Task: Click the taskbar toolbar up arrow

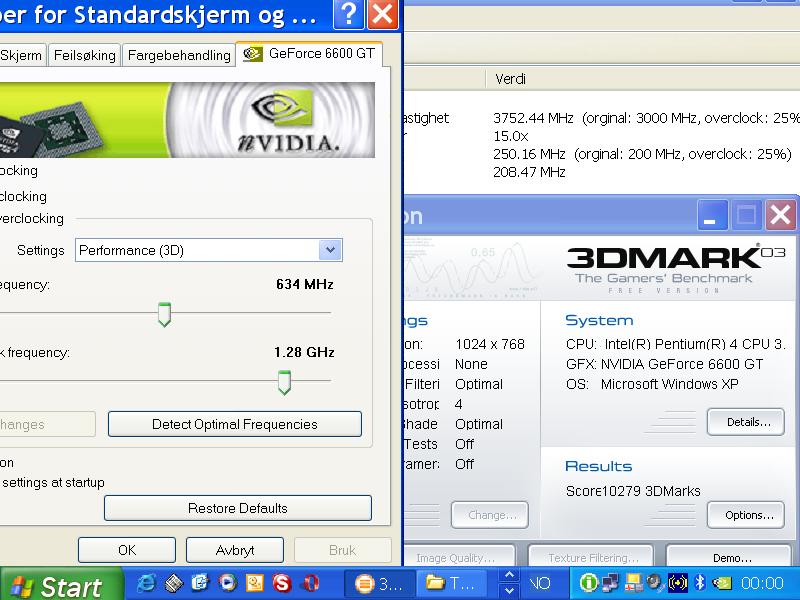Action: pyautogui.click(x=509, y=575)
